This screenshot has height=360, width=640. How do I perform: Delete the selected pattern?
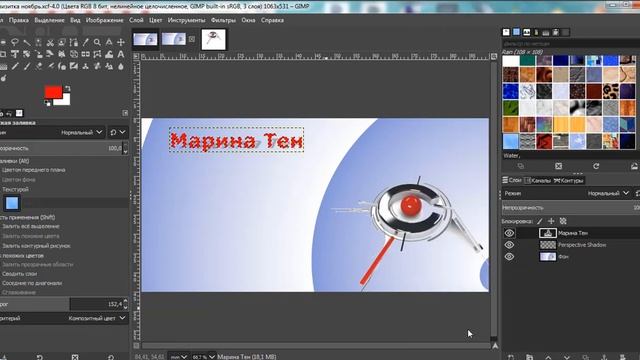pos(558,166)
